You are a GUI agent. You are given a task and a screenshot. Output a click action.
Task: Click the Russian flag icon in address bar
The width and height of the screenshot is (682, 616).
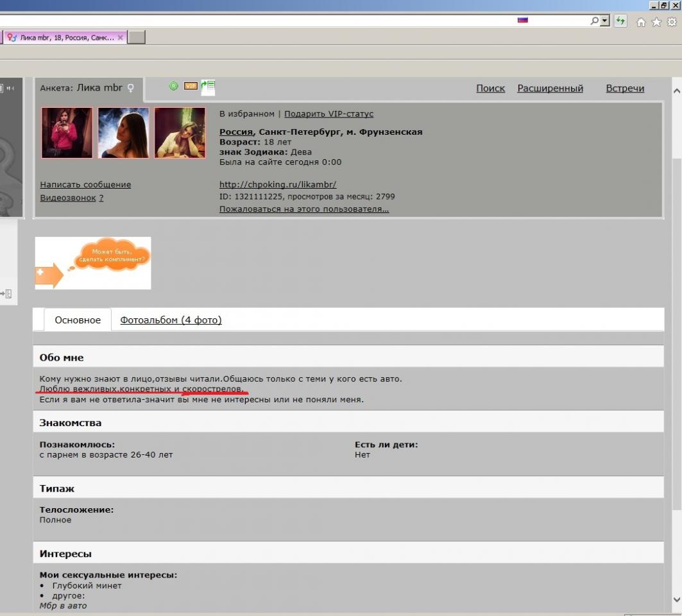click(x=522, y=21)
